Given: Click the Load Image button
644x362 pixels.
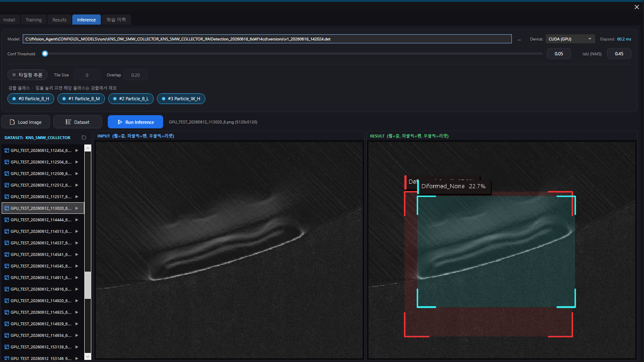Looking at the screenshot, I should [26, 122].
